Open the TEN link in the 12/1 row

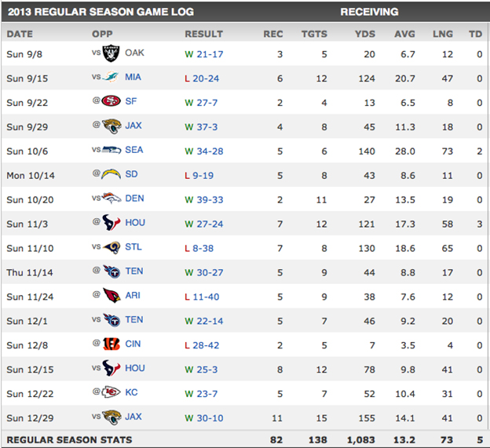tap(134, 319)
